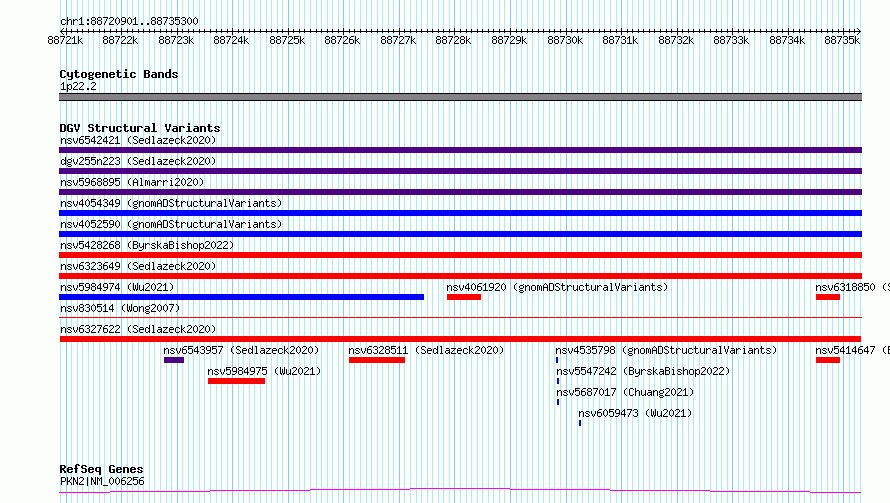Open the DGV Structural Variants track title
This screenshot has width=890, height=503.
tap(140, 128)
